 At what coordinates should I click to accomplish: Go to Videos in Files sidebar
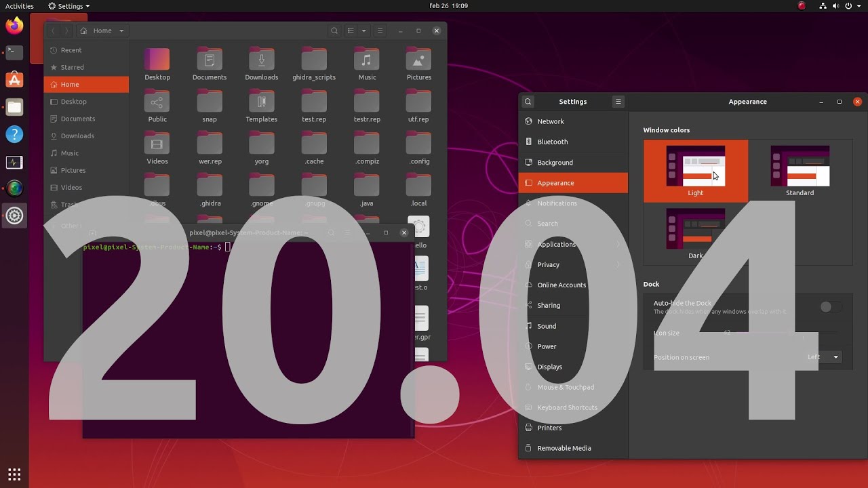(x=86, y=188)
